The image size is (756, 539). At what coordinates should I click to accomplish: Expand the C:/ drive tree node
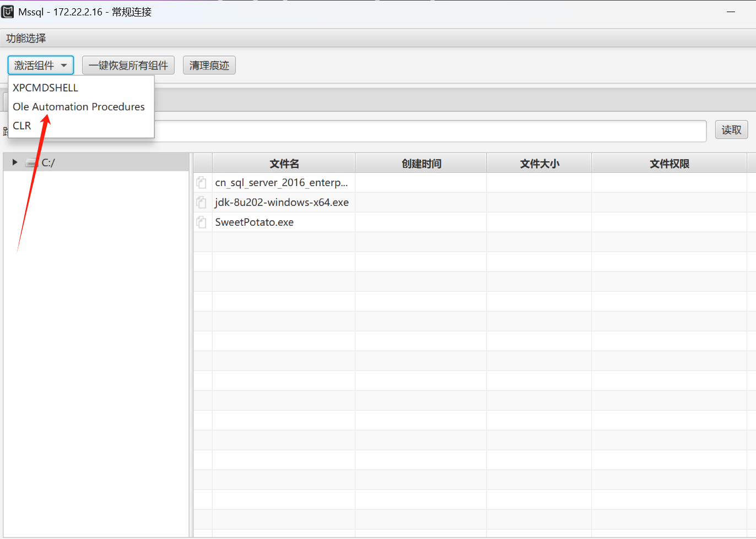coord(15,162)
